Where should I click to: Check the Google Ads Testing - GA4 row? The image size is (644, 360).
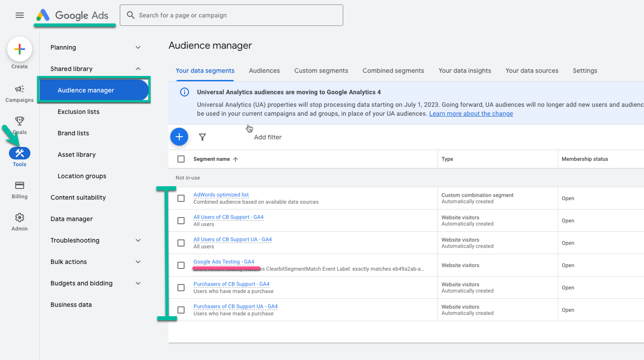[x=181, y=265]
